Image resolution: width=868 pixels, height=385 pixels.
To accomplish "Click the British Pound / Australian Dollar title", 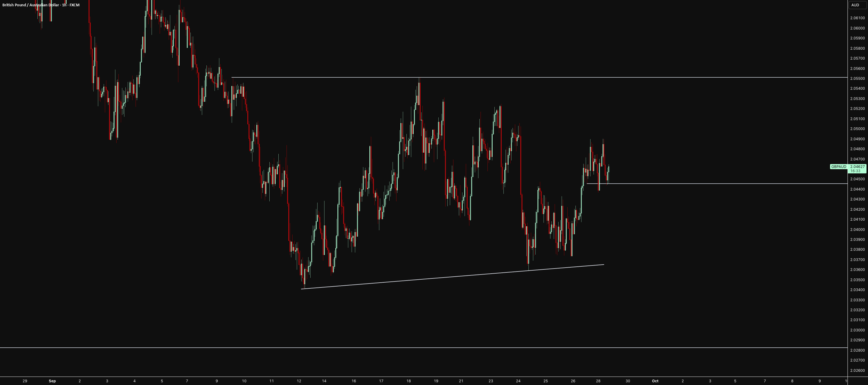I will pyautogui.click(x=30, y=5).
